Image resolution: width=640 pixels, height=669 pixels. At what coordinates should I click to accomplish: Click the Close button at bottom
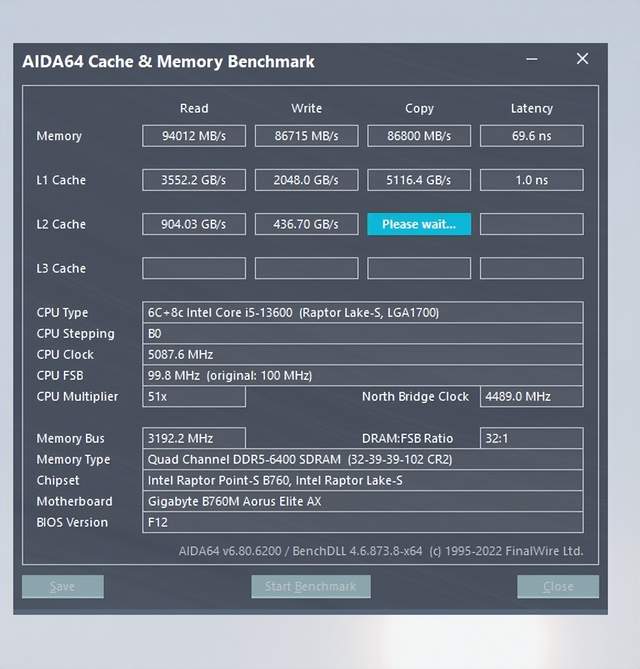pos(558,587)
